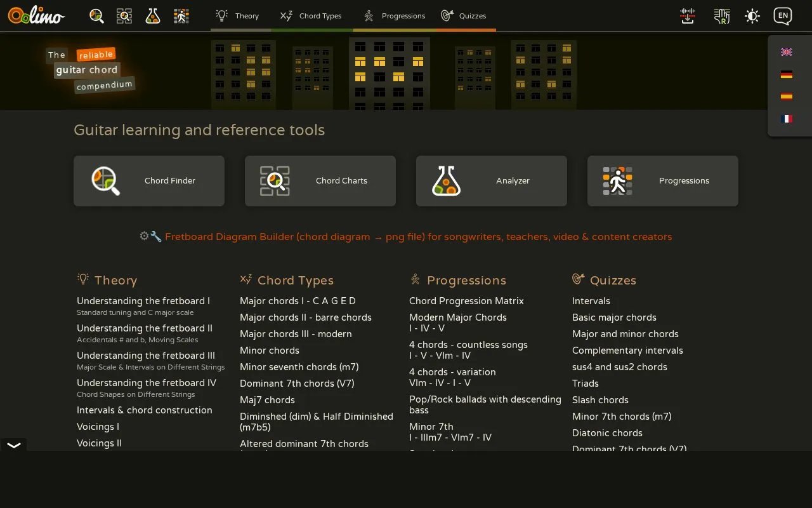The width and height of the screenshot is (812, 508).
Task: Start the Diatonic chords quiz
Action: 607,433
